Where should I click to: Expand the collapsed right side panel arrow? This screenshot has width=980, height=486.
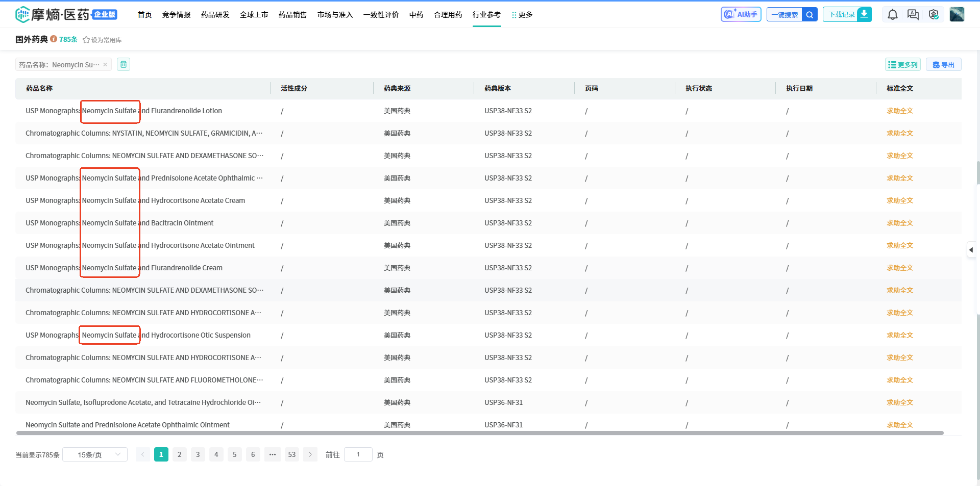tap(971, 250)
